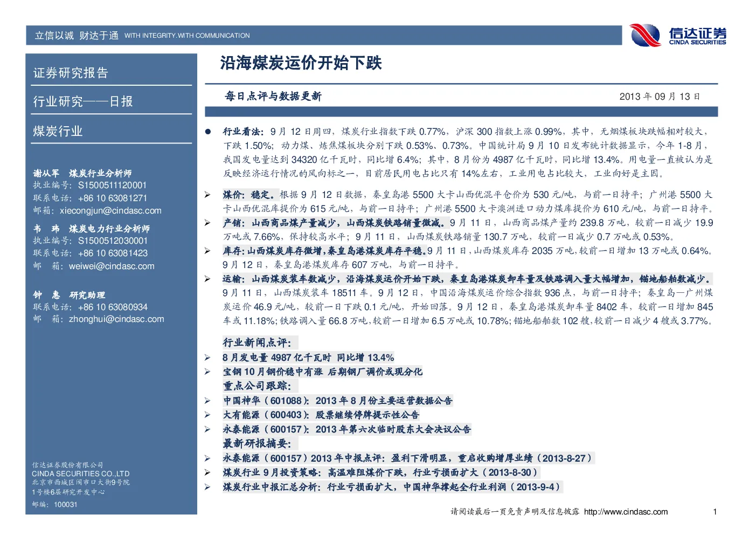Click phone number +86 10 63081423
756x535 pixels.
pos(113,253)
